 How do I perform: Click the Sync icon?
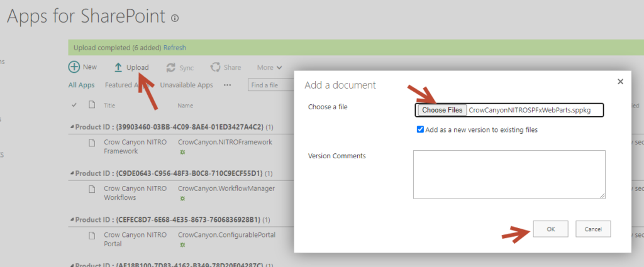[x=170, y=68]
